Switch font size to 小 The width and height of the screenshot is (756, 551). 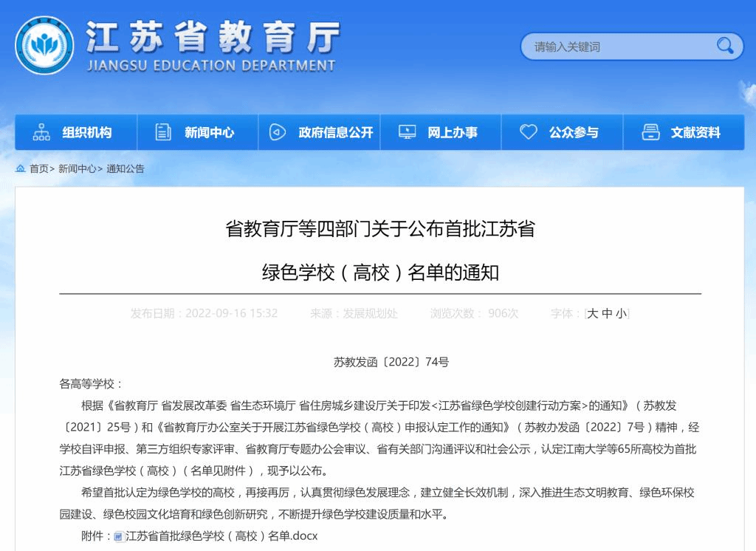622,314
